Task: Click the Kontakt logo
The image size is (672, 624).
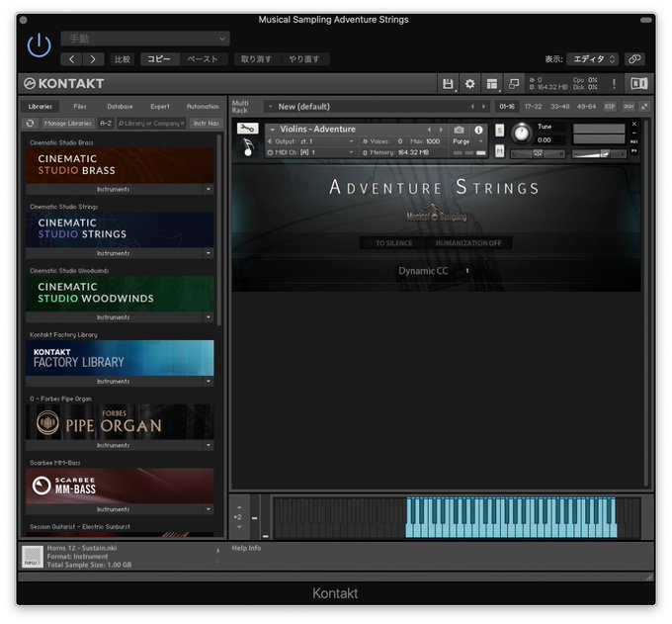Action: pyautogui.click(x=64, y=84)
